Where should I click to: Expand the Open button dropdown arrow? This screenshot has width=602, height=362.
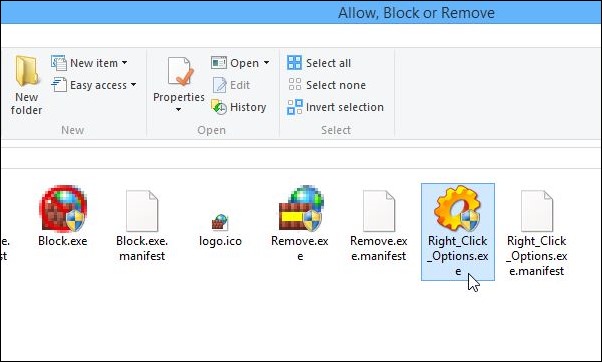(x=266, y=63)
